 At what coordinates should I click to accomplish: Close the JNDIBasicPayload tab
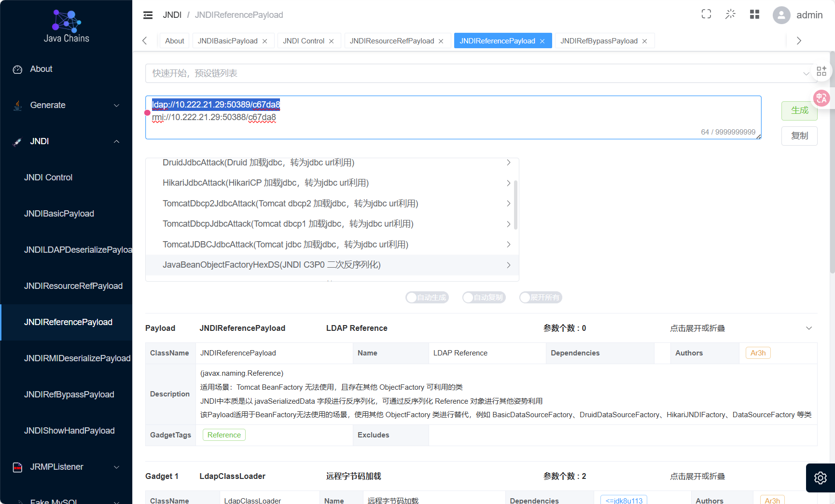point(265,41)
